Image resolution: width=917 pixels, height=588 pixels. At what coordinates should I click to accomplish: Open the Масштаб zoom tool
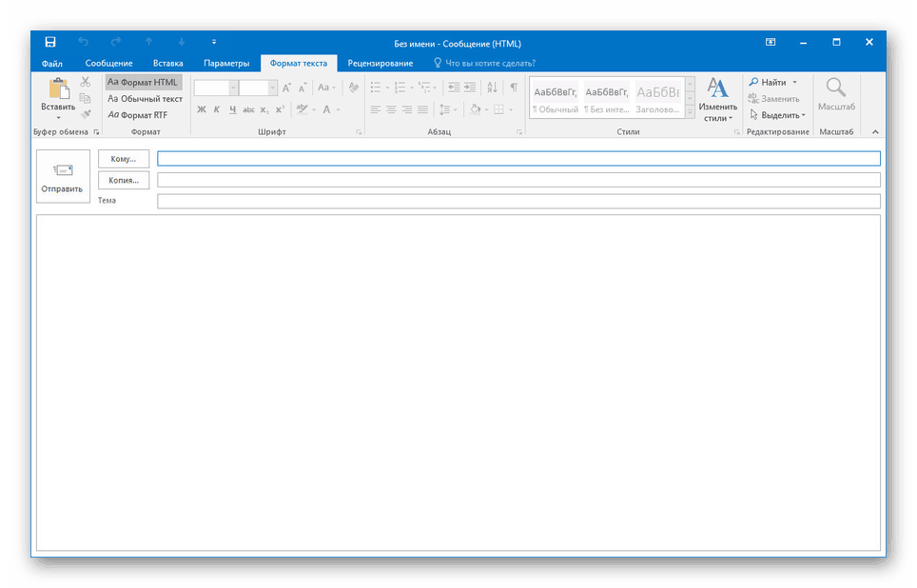tap(836, 95)
